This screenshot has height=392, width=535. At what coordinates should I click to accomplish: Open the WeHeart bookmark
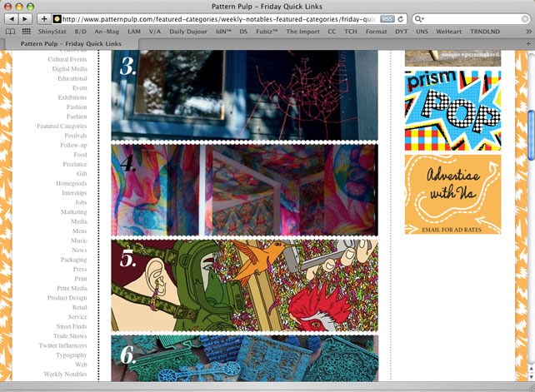point(448,32)
